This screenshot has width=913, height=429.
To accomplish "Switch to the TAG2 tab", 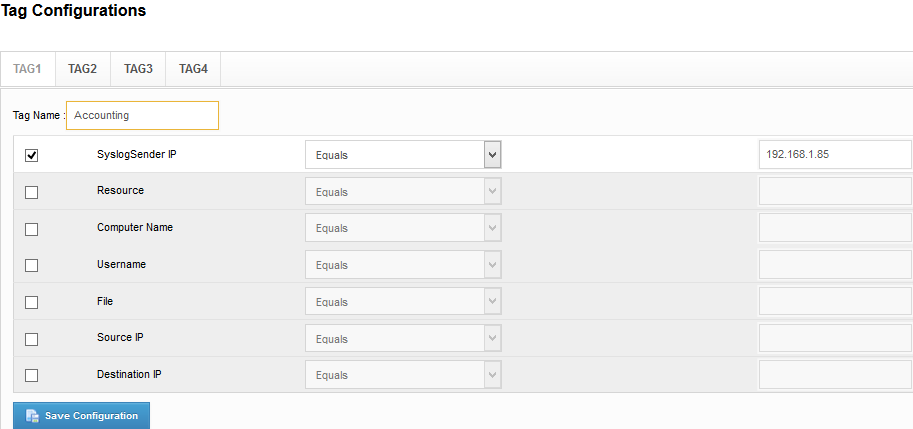I will click(82, 69).
